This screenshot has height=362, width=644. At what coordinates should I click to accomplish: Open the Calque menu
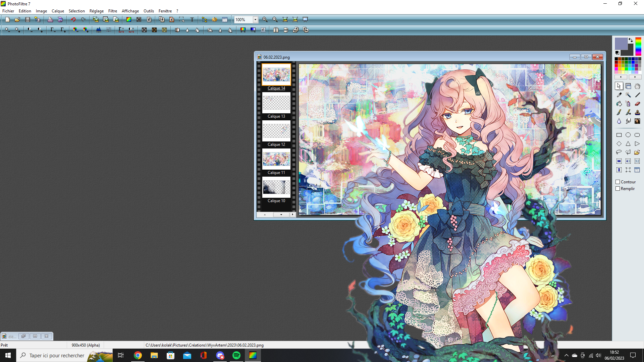click(x=58, y=11)
